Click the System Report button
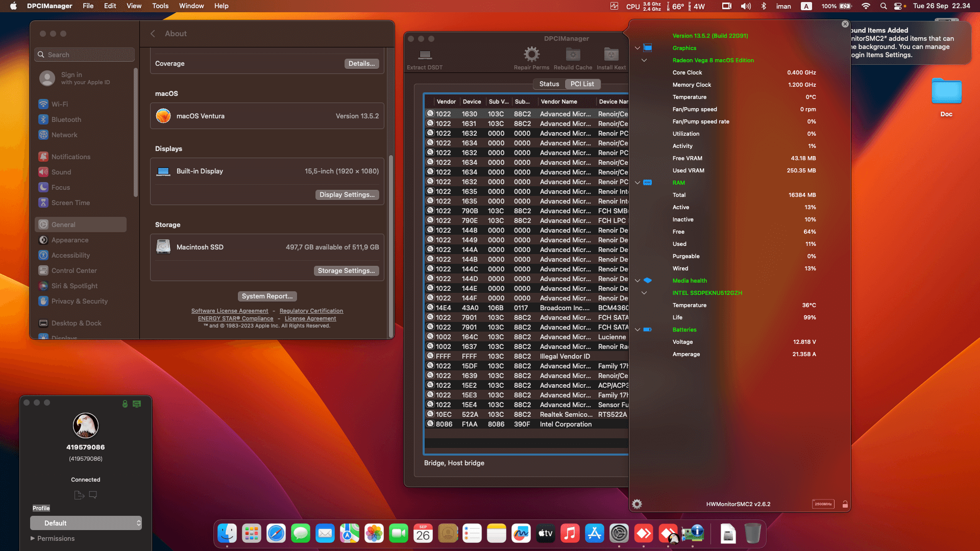 (267, 296)
